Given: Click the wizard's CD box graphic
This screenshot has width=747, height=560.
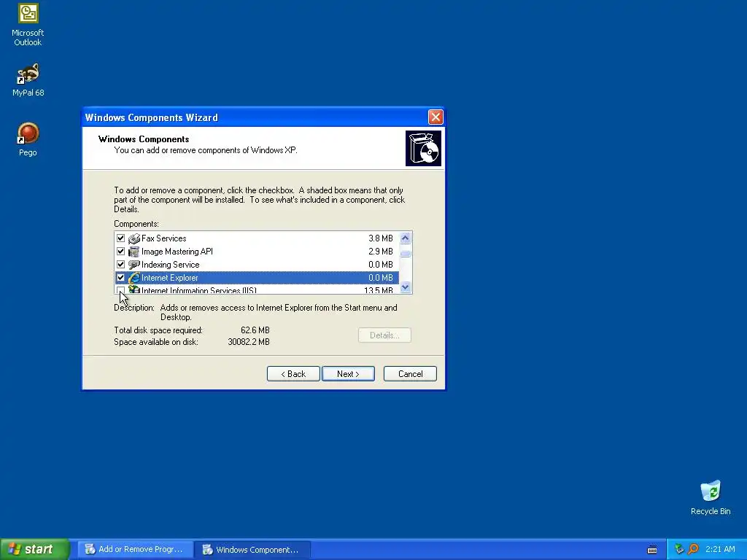Looking at the screenshot, I should pyautogui.click(x=423, y=149).
